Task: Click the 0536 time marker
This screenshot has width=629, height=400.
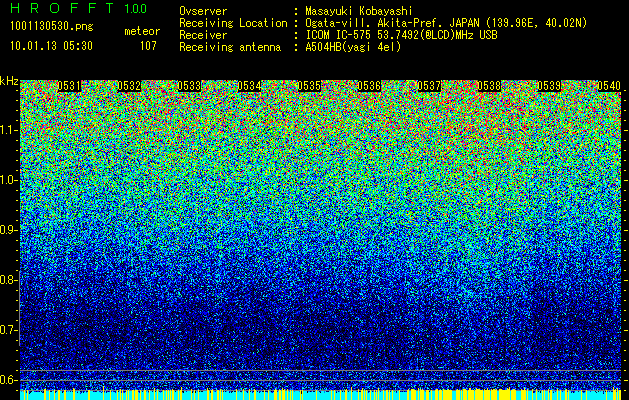Action: click(x=369, y=86)
